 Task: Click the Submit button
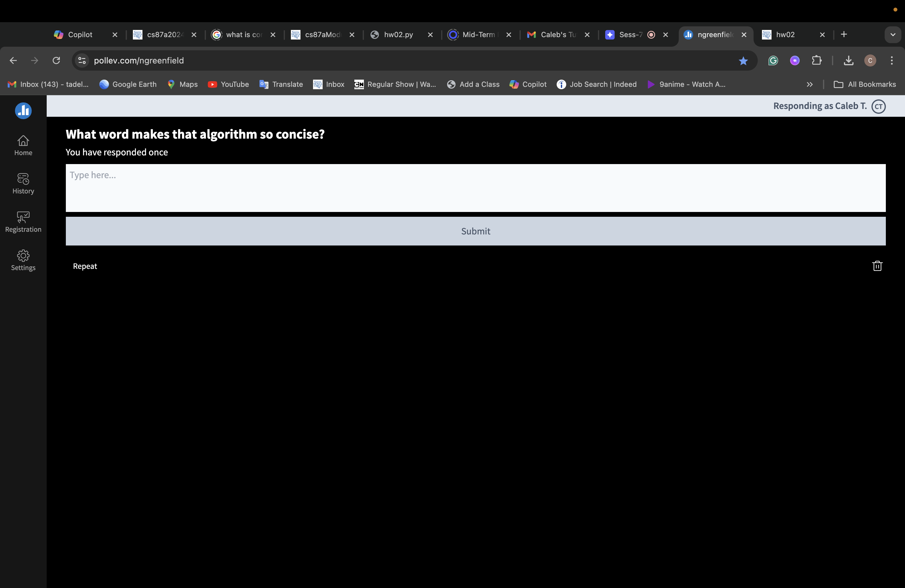475,231
